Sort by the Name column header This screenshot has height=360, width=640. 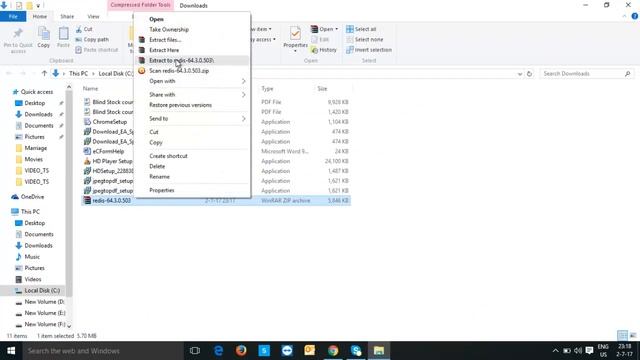[x=91, y=89]
